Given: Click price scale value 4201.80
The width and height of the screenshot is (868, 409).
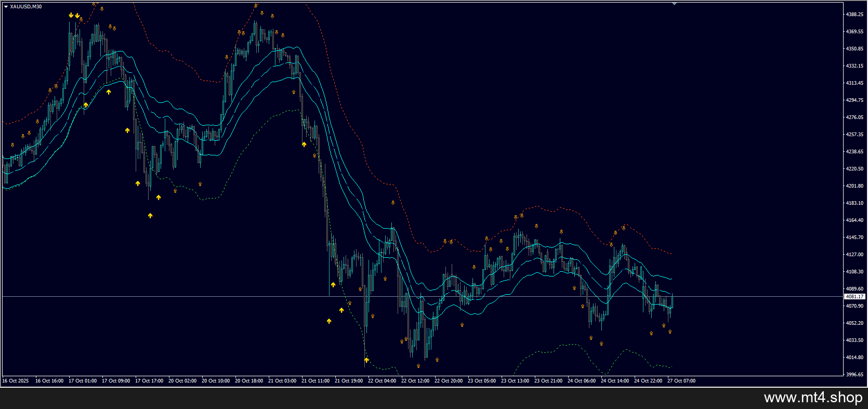Looking at the screenshot, I should pyautogui.click(x=854, y=186).
